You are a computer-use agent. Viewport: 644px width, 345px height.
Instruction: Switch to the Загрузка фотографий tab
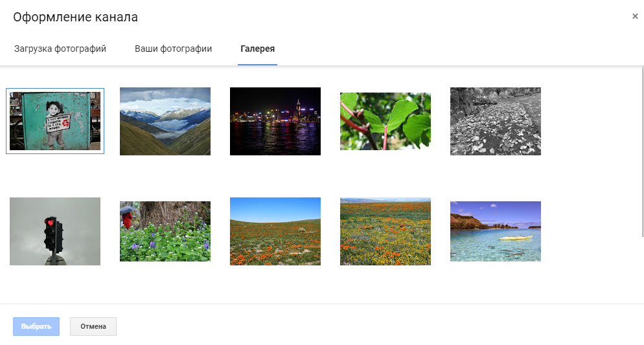[60, 49]
